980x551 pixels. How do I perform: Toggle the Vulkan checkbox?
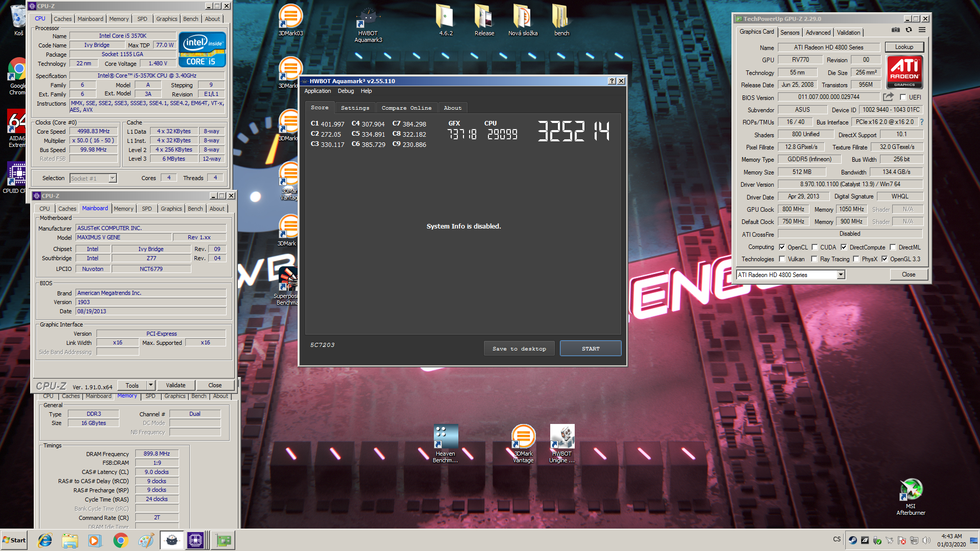click(782, 259)
